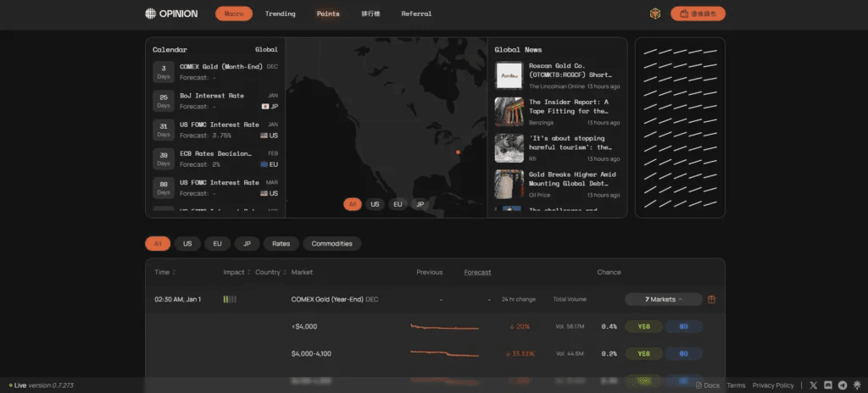Collapse the 7 Markets expander
Viewport: 868px width, 393px height.
point(664,300)
